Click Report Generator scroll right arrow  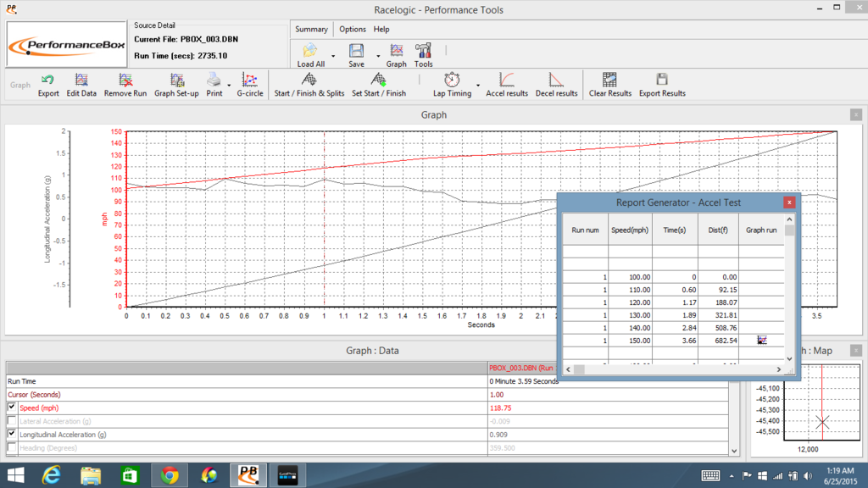(778, 369)
